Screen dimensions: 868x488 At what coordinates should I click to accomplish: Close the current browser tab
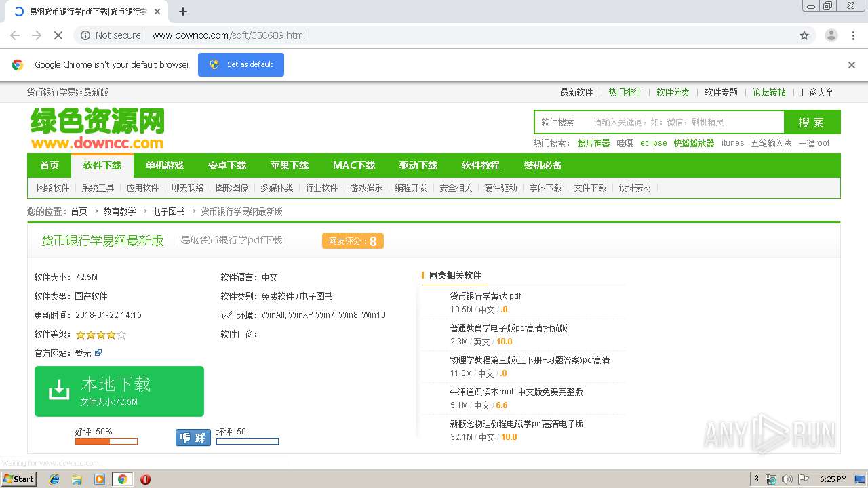[x=157, y=12]
